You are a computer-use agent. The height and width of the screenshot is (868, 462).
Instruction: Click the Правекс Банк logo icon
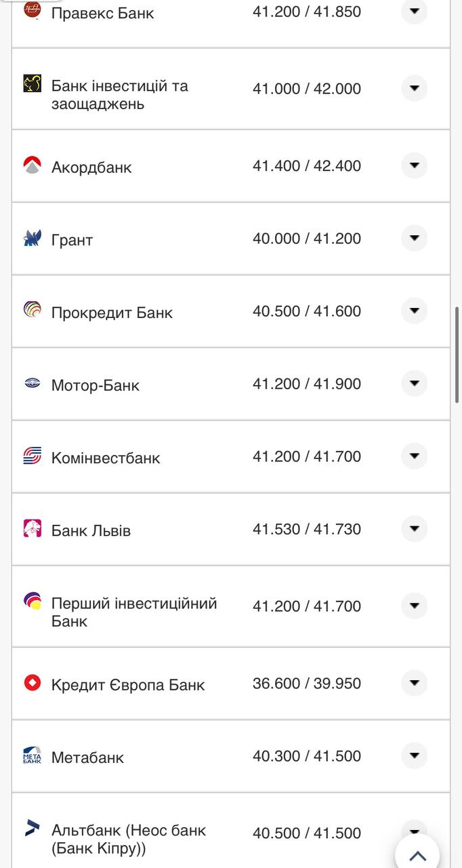(32, 9)
